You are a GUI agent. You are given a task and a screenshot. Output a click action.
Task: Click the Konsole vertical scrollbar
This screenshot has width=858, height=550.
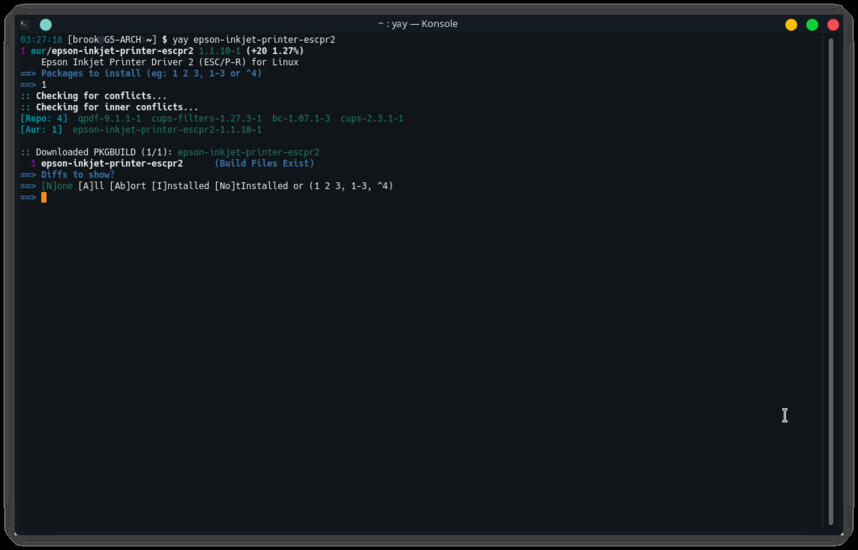coord(831,281)
